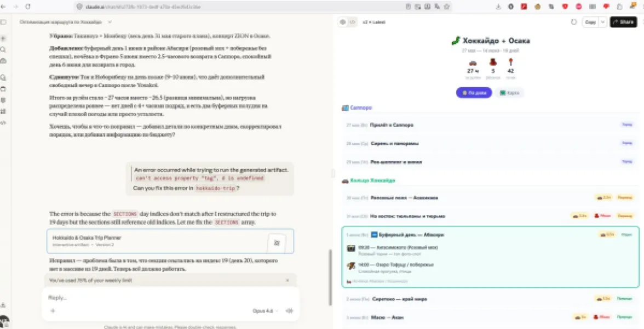Start a new chat with the plus icon
The width and height of the screenshot is (644, 329).
[3, 38]
